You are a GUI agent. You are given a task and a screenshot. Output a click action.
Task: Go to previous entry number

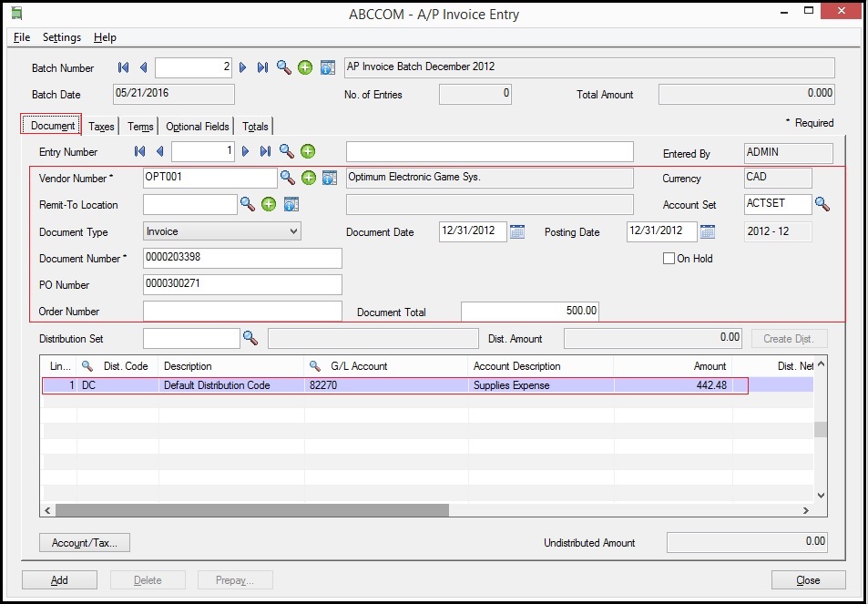160,151
